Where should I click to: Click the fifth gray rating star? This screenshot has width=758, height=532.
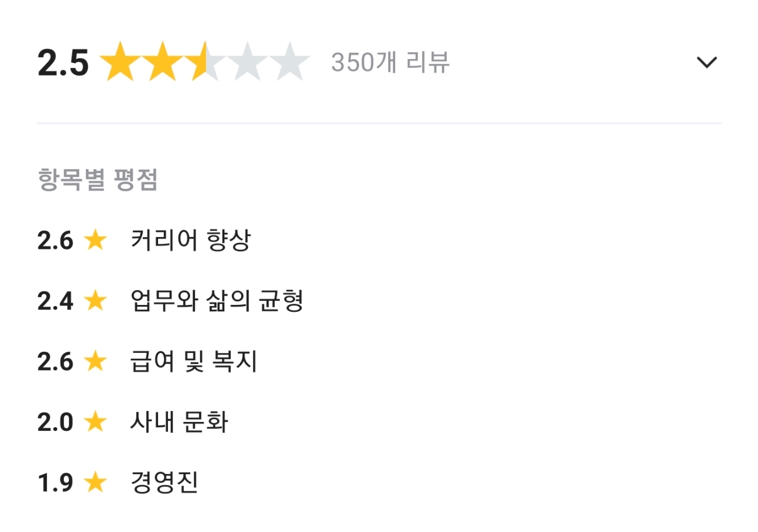[x=291, y=61]
